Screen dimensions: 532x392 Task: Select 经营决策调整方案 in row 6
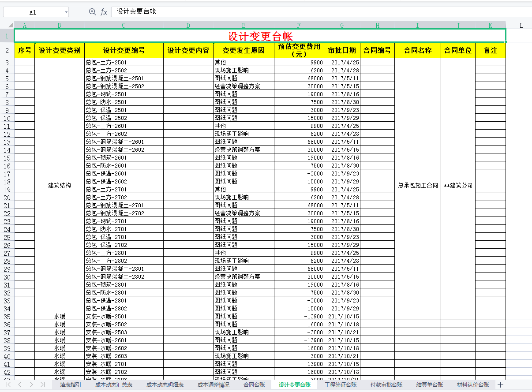click(x=244, y=86)
